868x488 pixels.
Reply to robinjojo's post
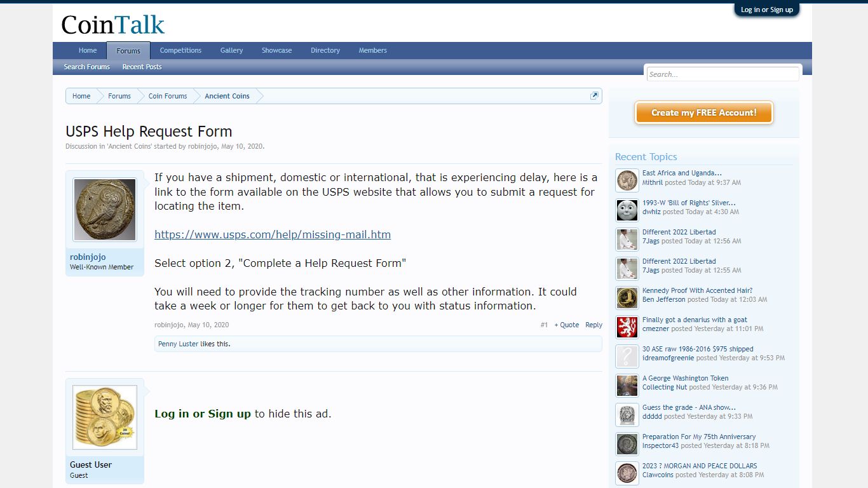tap(594, 325)
